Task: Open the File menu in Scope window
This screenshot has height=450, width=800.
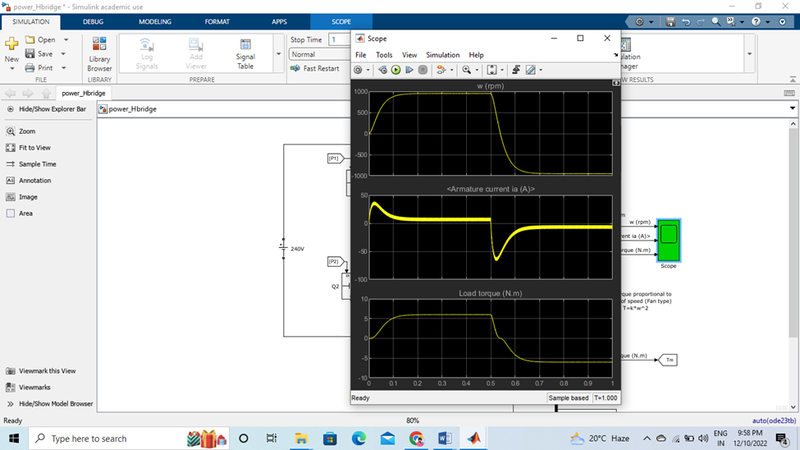Action: [361, 55]
